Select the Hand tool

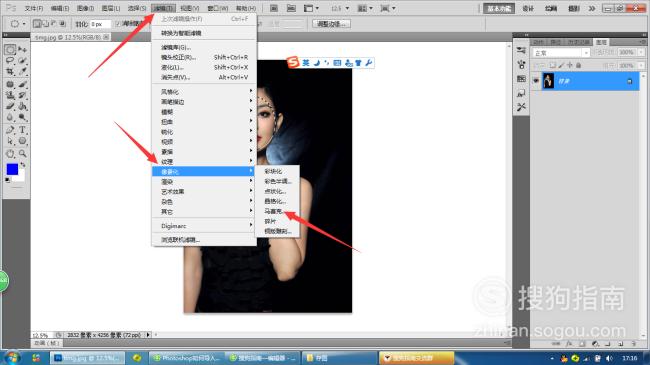click(10, 154)
